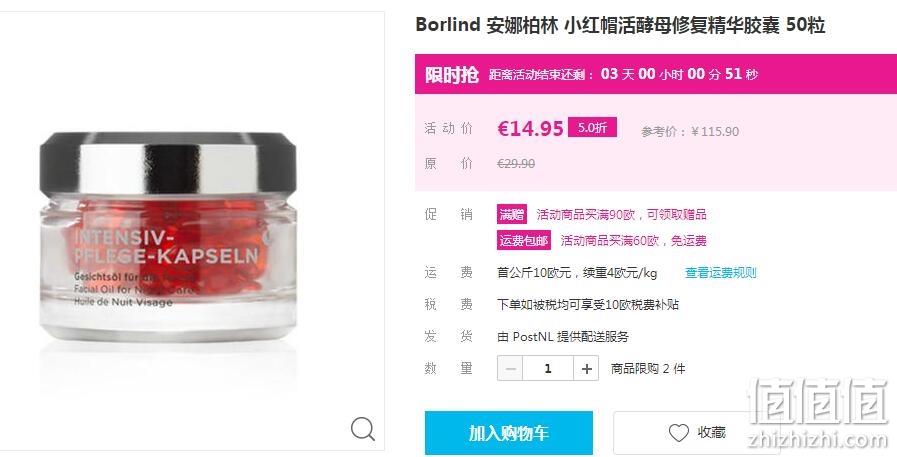897x457 pixels.
Task: Click the Borlind product title text
Action: point(620,25)
